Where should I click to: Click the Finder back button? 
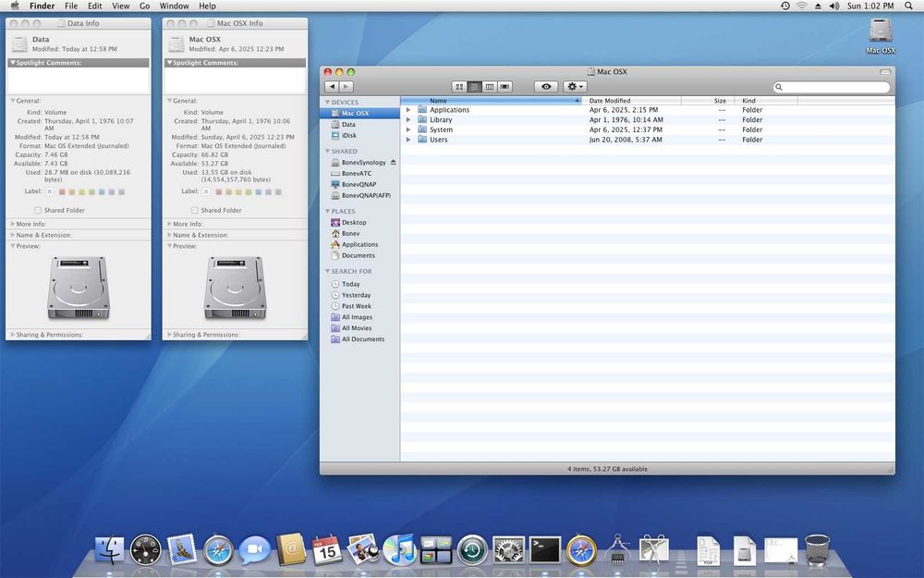332,87
